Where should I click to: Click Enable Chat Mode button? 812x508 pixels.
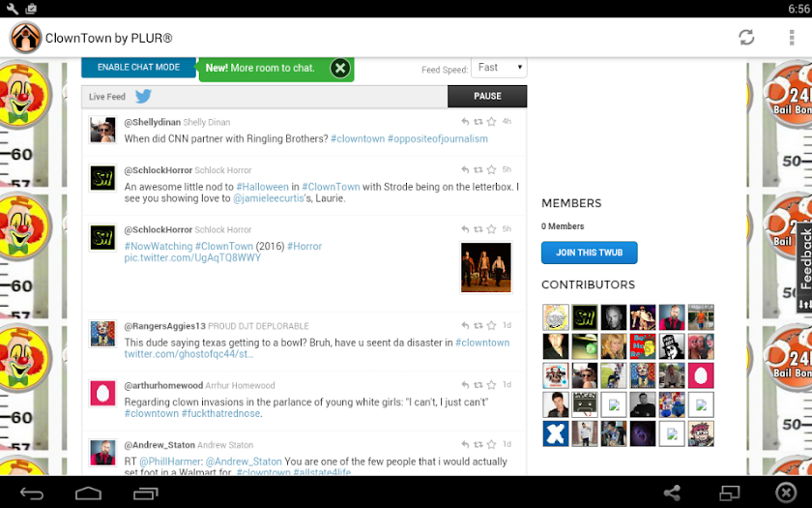click(138, 68)
